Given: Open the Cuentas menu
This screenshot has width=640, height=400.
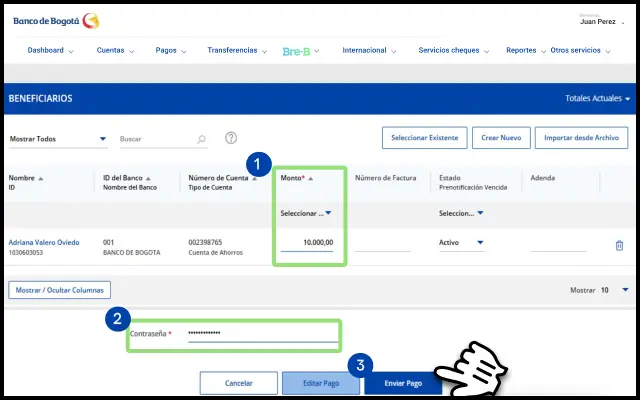Looking at the screenshot, I should [x=115, y=50].
